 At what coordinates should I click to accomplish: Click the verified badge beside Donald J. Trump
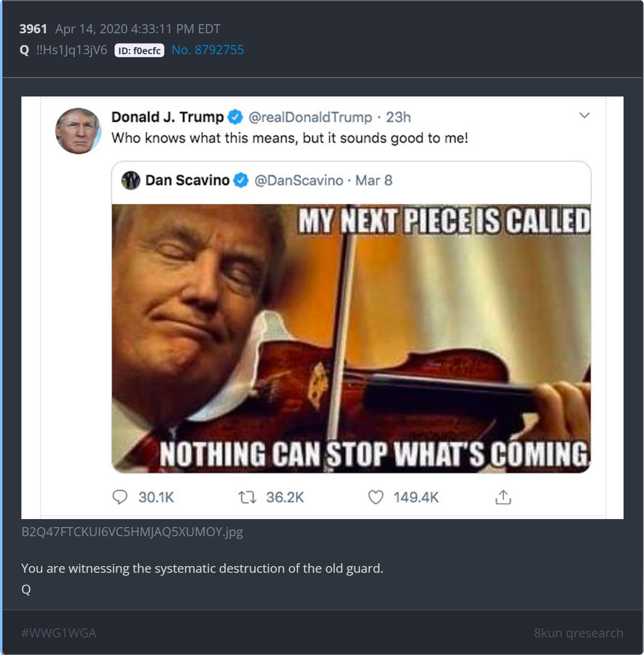(x=235, y=117)
